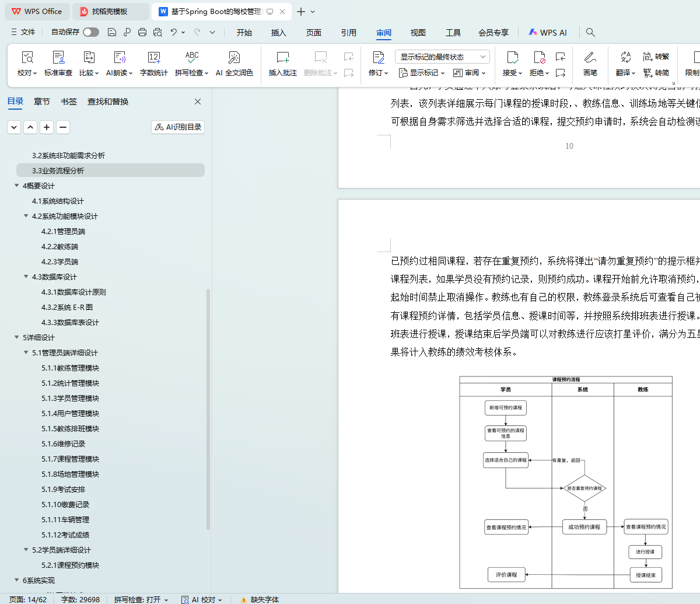Switch to the 视图 ribbon tab

pyautogui.click(x=418, y=33)
